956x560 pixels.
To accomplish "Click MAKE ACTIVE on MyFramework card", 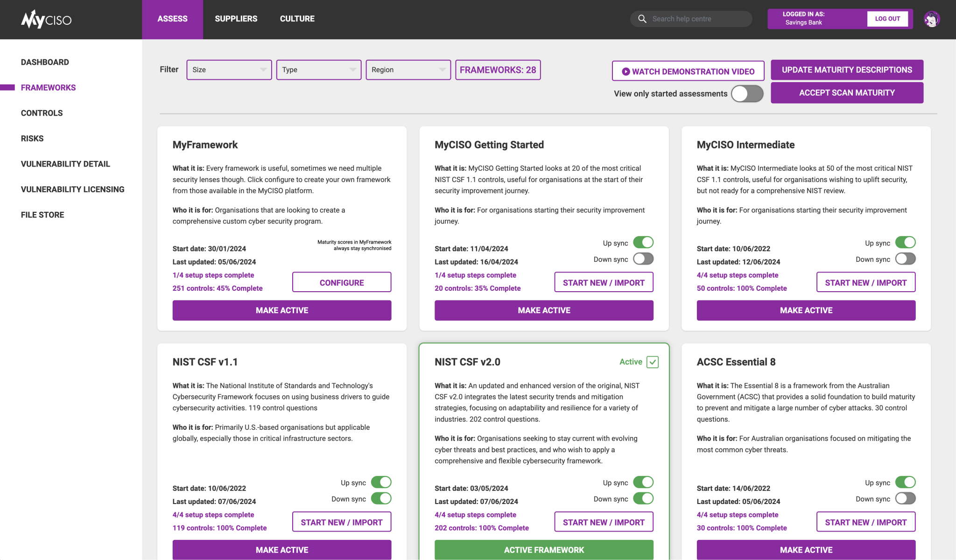I will [282, 310].
